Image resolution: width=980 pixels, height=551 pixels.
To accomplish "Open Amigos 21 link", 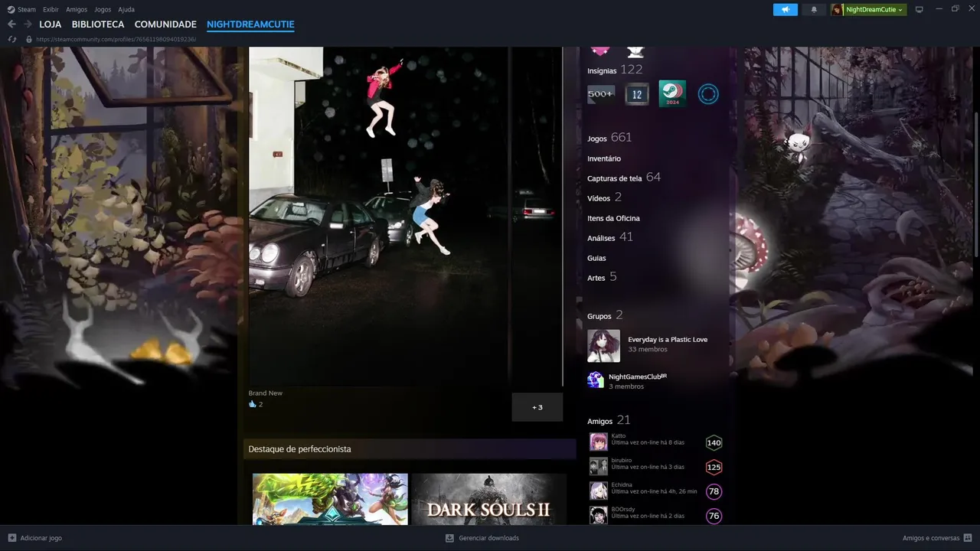I will click(x=609, y=420).
